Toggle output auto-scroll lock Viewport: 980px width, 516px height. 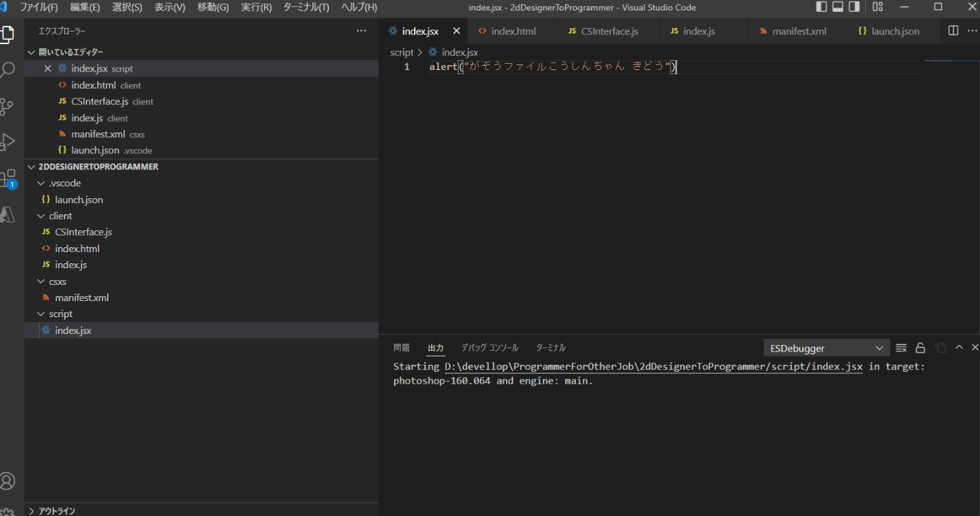pos(920,348)
